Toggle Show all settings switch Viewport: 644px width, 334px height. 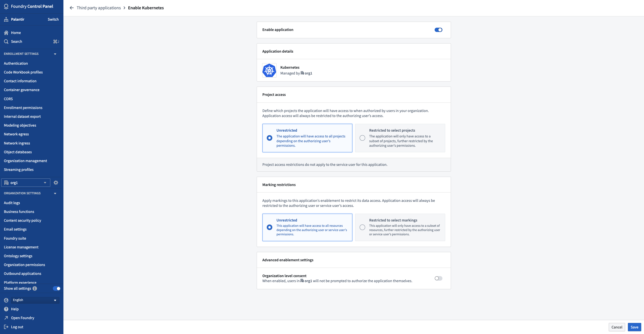[57, 288]
